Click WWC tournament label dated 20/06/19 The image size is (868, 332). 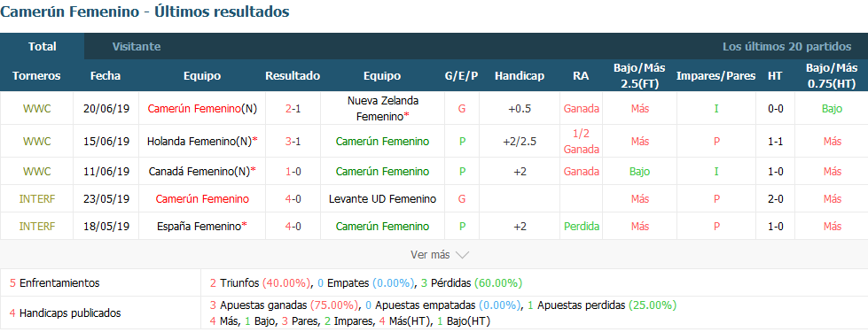[x=36, y=109]
